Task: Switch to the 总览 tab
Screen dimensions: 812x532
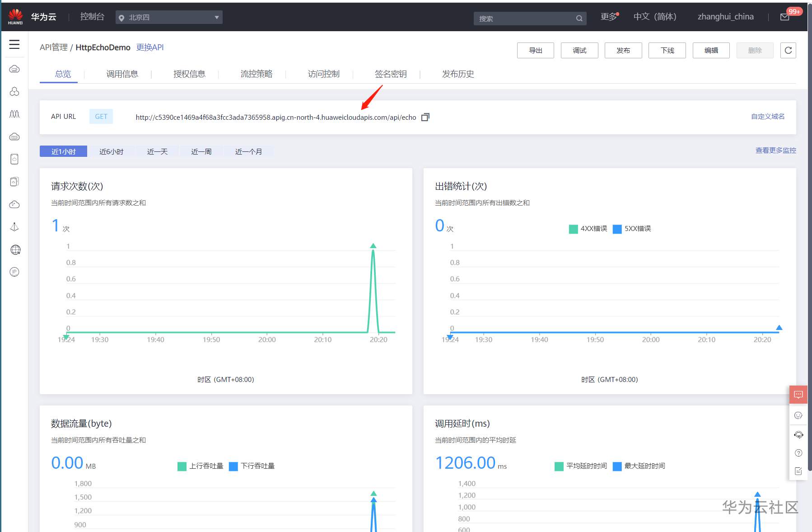Action: [x=63, y=74]
